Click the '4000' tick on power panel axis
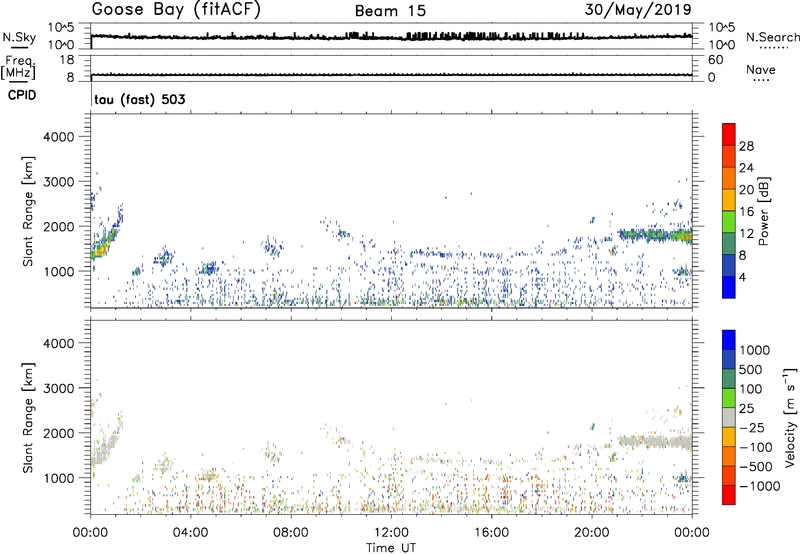Viewport: 800px width, 554px height. click(x=58, y=137)
